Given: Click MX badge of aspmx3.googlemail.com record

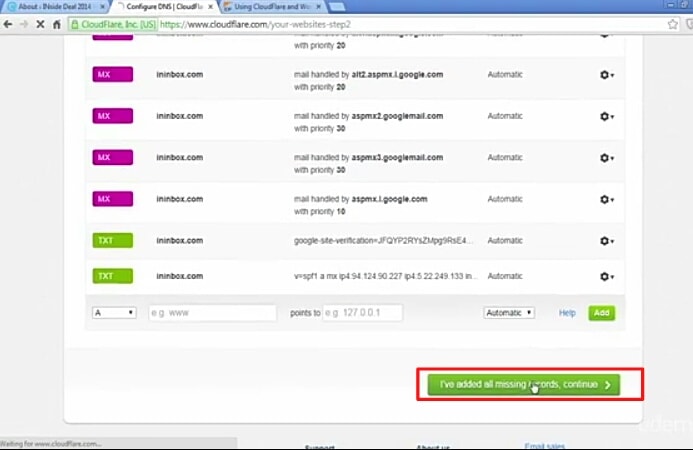Looking at the screenshot, I should tap(113, 157).
